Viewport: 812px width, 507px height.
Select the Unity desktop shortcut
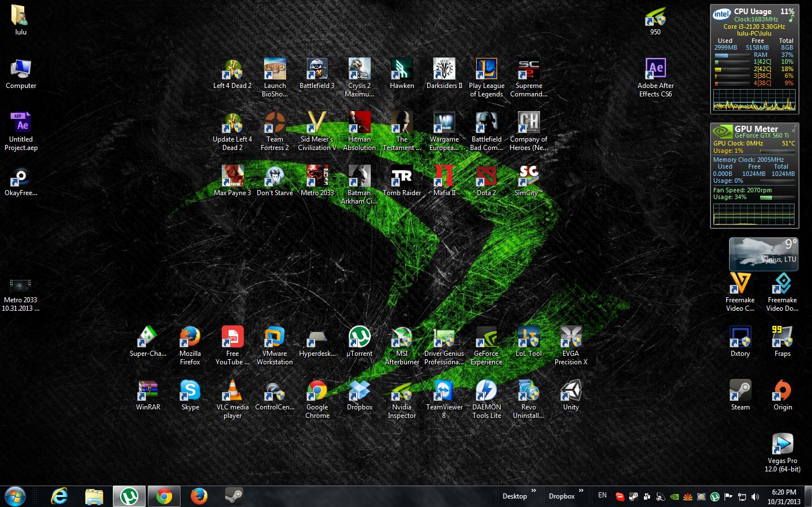(x=571, y=395)
